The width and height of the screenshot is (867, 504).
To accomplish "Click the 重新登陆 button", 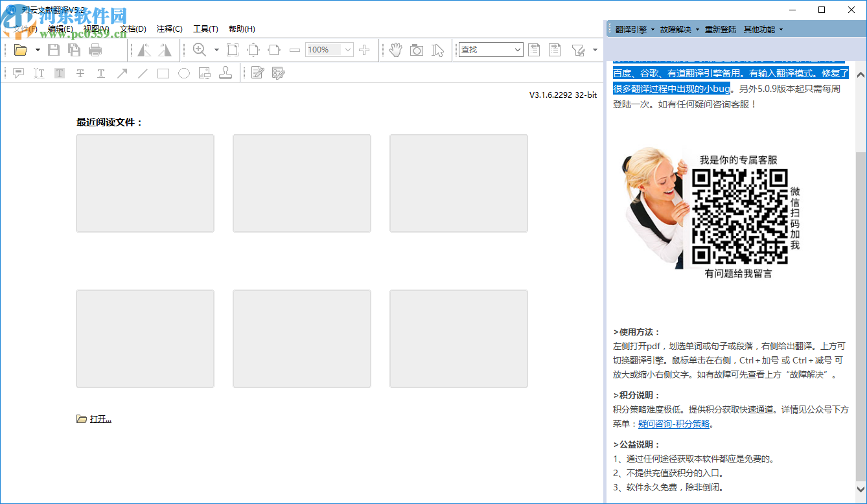I will pos(721,29).
